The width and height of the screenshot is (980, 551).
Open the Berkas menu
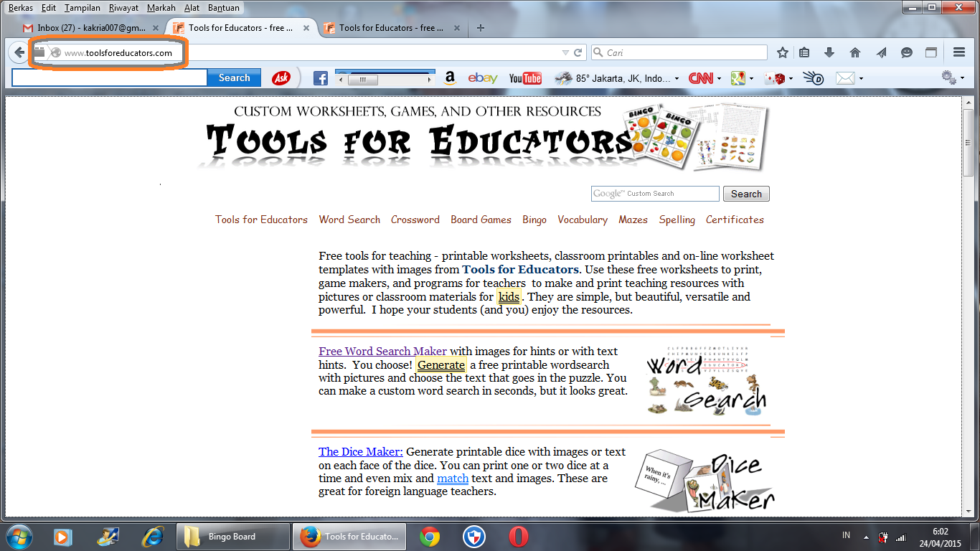pyautogui.click(x=21, y=8)
